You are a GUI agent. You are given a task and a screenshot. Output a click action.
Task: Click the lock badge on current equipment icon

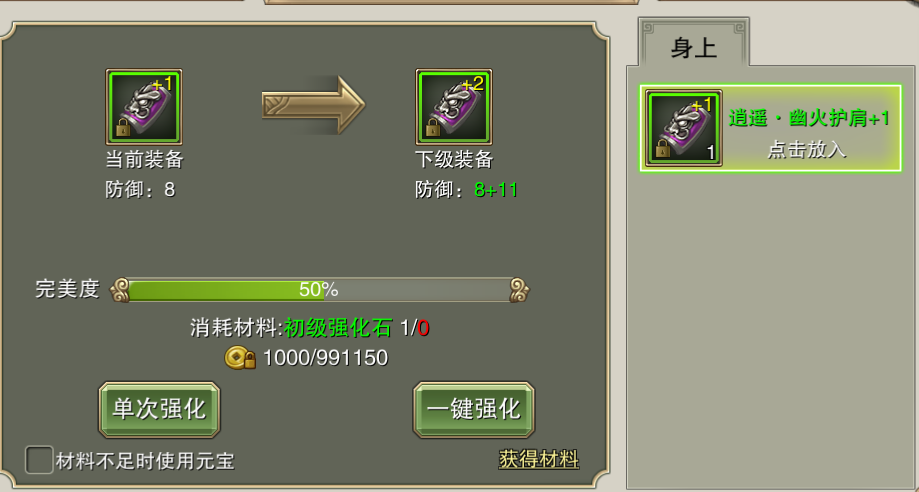[x=122, y=128]
